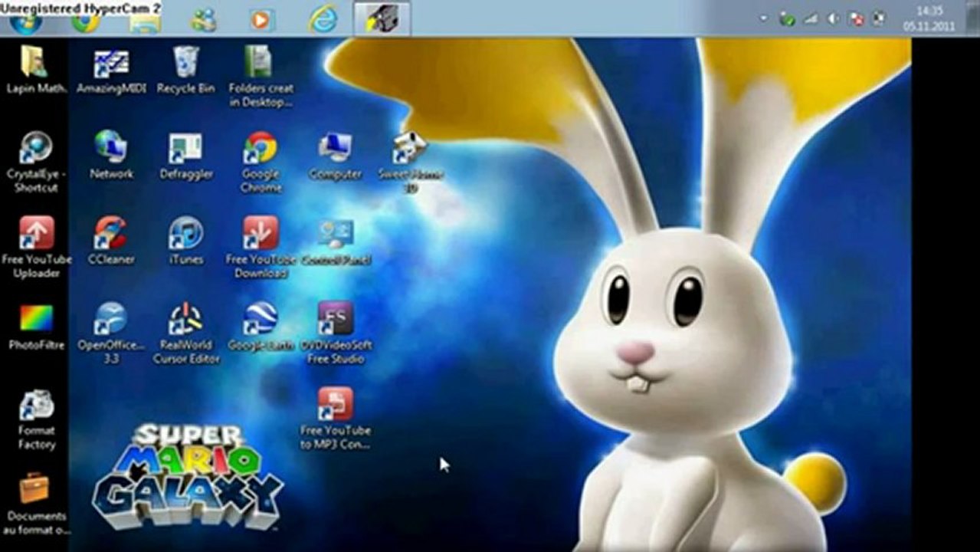Select the AmazingMIDI desktop icon
Screen dimensions: 980x552
111,70
